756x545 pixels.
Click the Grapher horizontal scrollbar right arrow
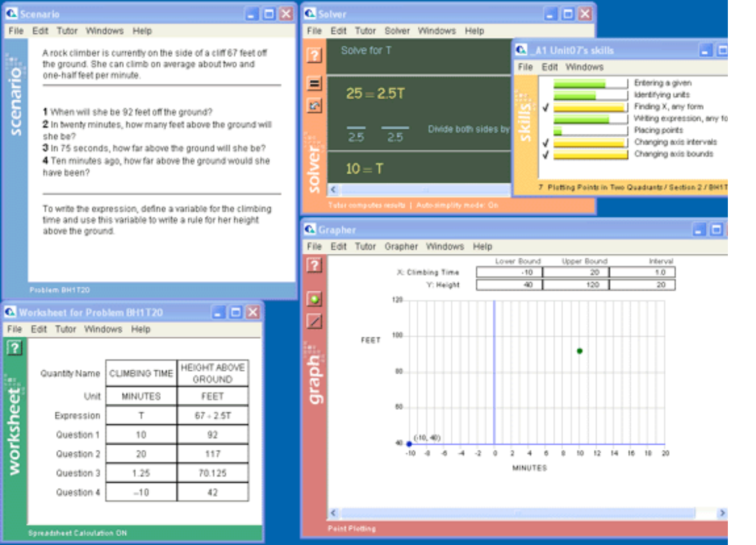click(x=722, y=513)
